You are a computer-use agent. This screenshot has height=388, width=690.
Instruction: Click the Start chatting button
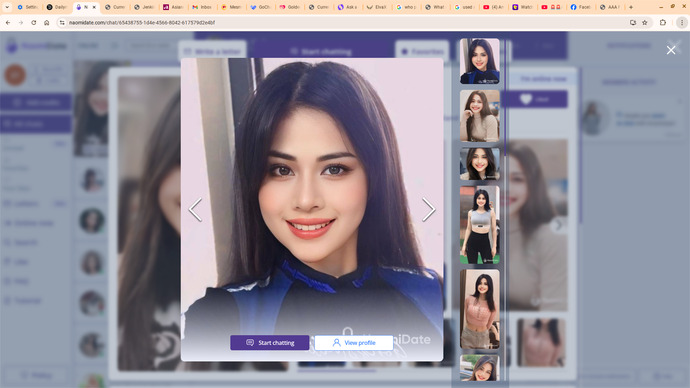(270, 343)
